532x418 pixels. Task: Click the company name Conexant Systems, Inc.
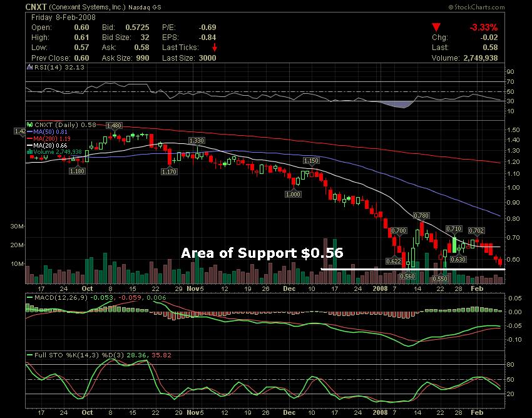(88, 7)
